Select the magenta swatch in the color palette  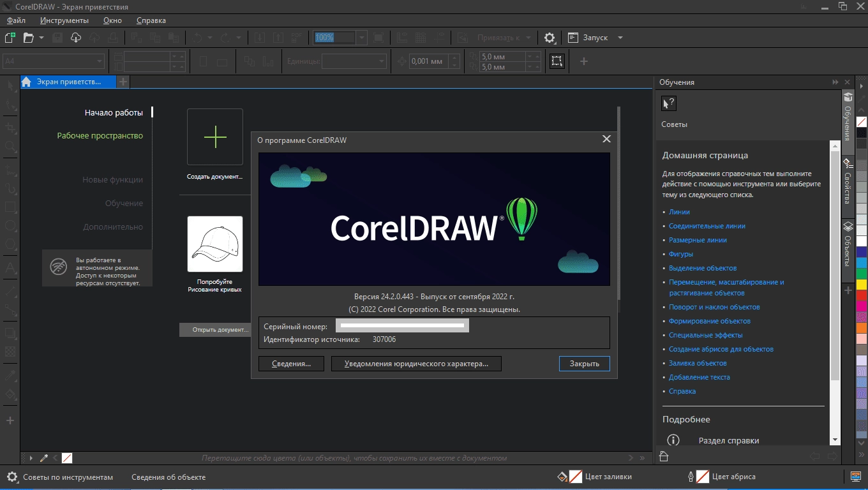tap(862, 306)
